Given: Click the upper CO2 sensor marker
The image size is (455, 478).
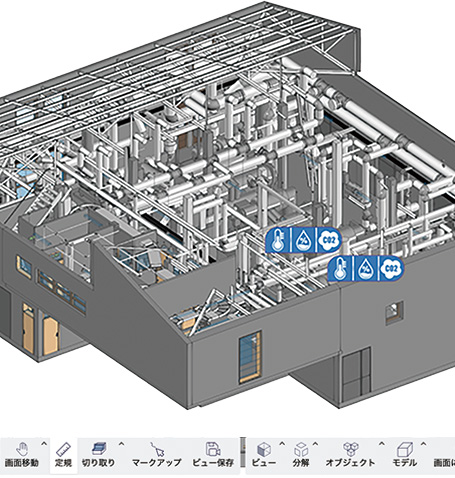Looking at the screenshot, I should [329, 240].
